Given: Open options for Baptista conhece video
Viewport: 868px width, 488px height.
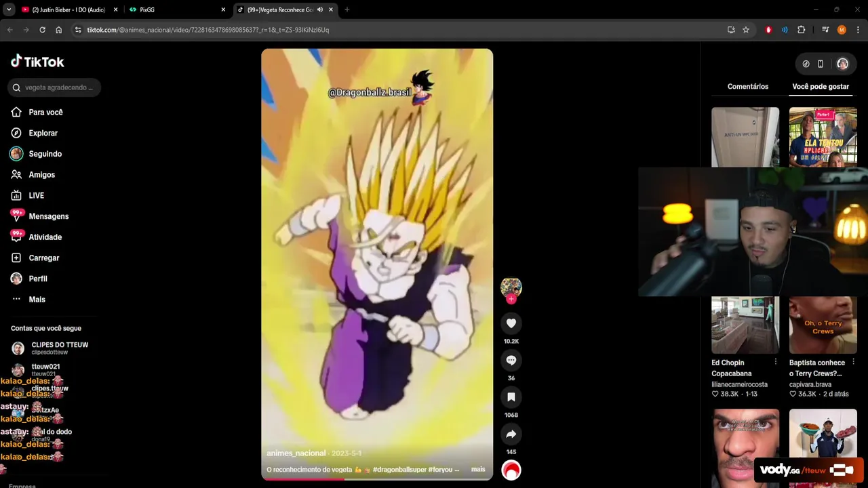Looking at the screenshot, I should pos(853,363).
